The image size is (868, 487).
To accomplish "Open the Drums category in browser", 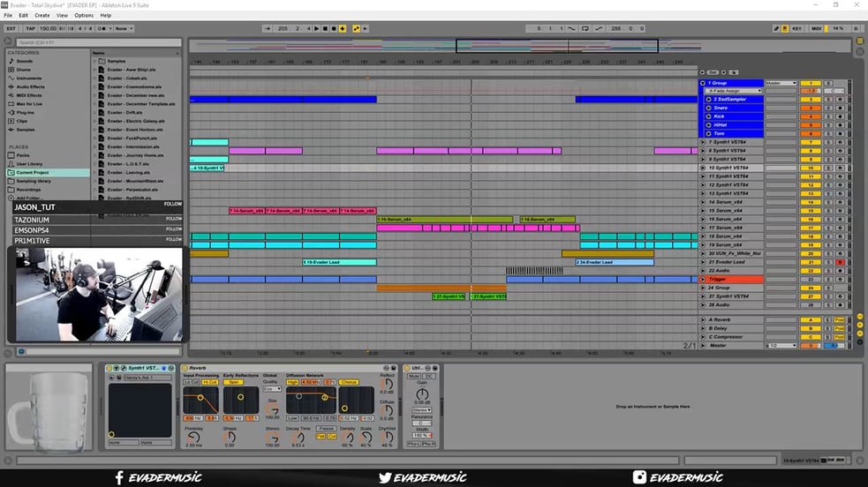I will click(x=24, y=69).
